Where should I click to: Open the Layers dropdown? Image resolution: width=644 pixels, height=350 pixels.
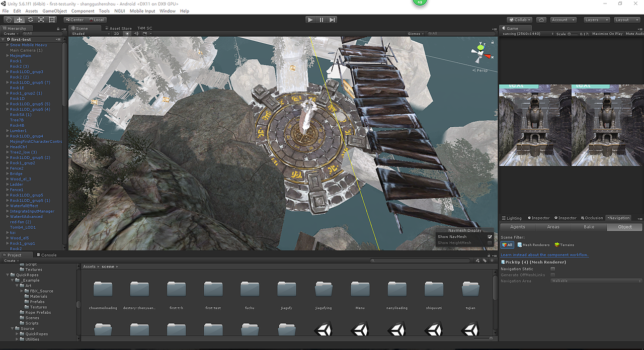click(597, 20)
